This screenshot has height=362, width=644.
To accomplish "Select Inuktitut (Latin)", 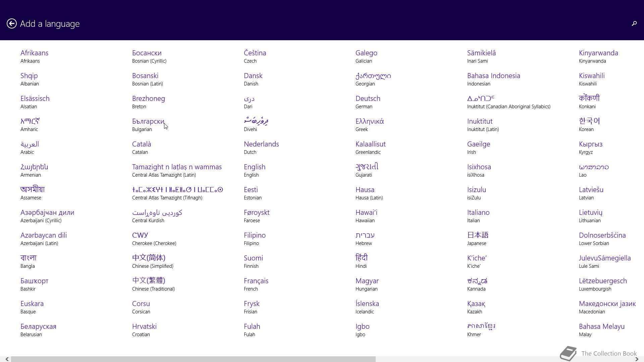I will (483, 125).
